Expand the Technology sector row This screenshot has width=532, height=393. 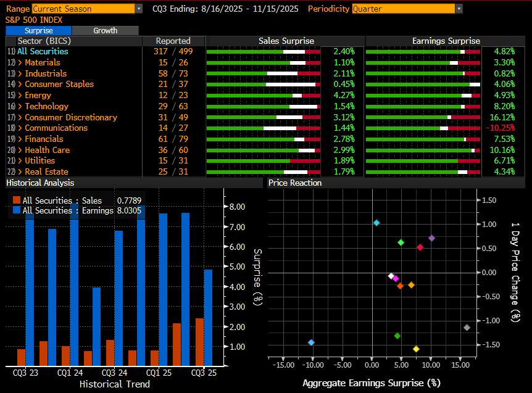46,106
